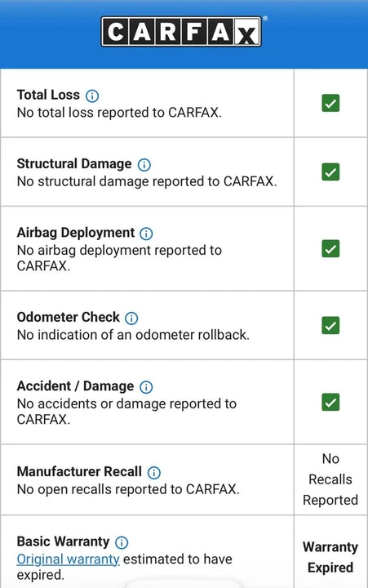368x588 pixels.
Task: Tap the Accident / Damage info icon
Action: coord(146,387)
